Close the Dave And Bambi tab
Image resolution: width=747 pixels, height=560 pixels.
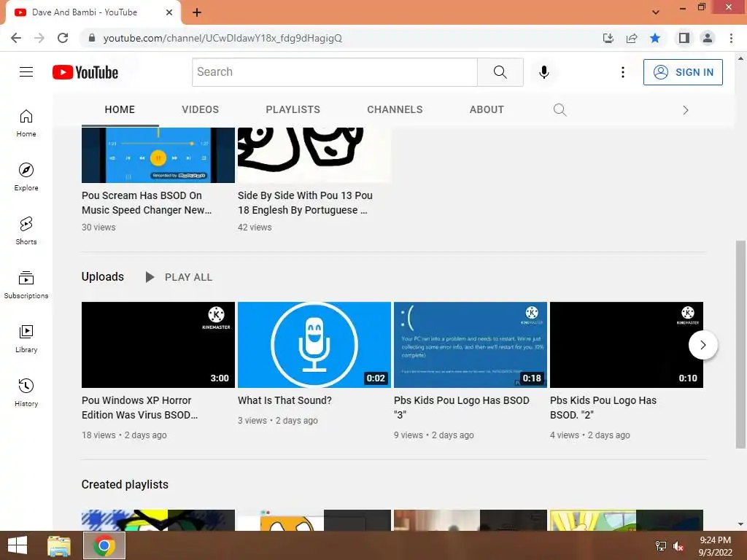click(169, 12)
